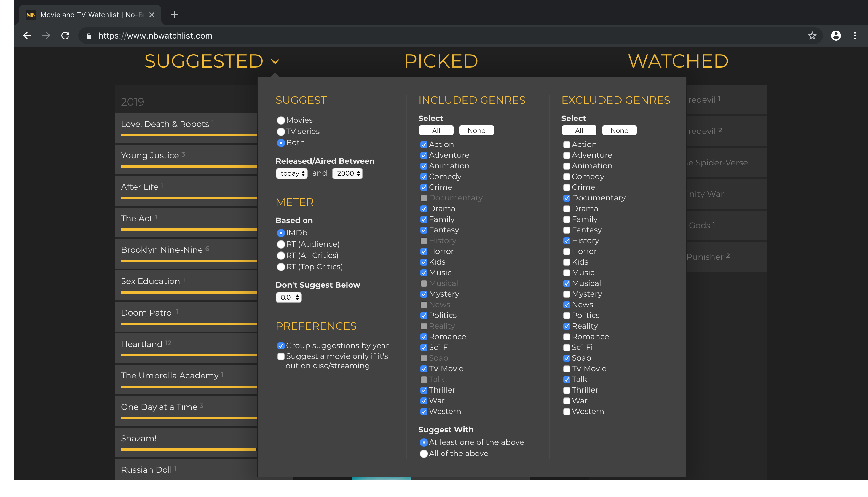Click the site security lock icon
This screenshot has width=868, height=497.
pyautogui.click(x=88, y=36)
